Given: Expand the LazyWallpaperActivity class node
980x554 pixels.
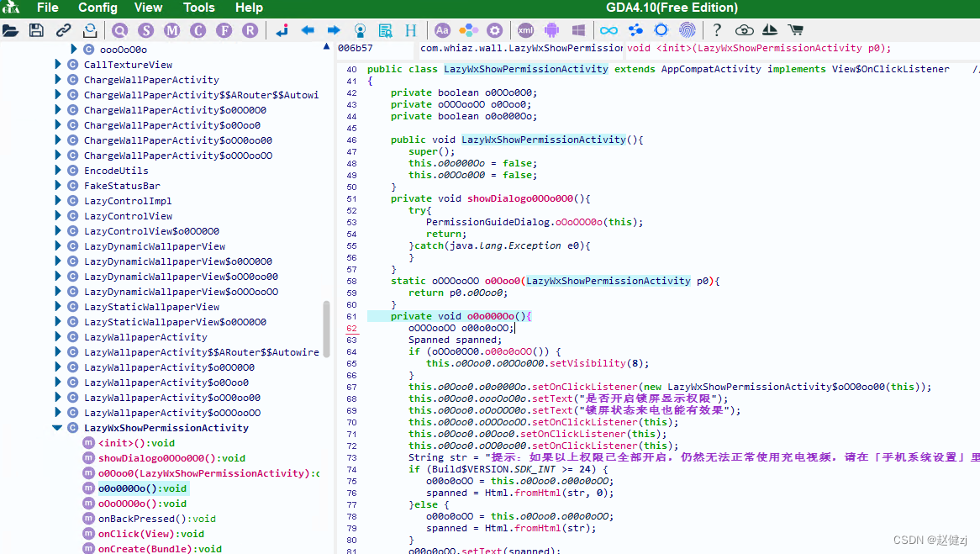Looking at the screenshot, I should (x=57, y=336).
